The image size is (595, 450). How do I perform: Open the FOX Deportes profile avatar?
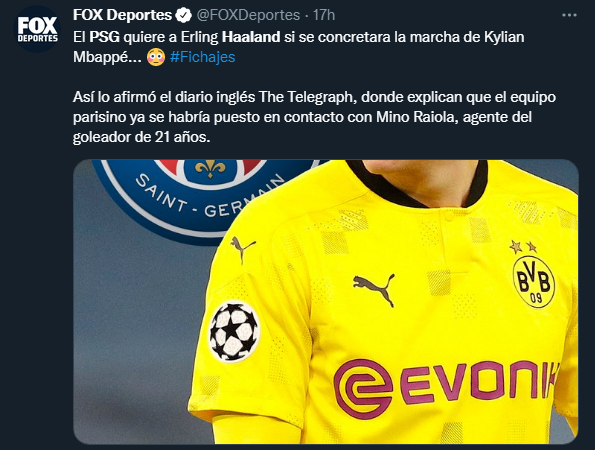coord(37,29)
